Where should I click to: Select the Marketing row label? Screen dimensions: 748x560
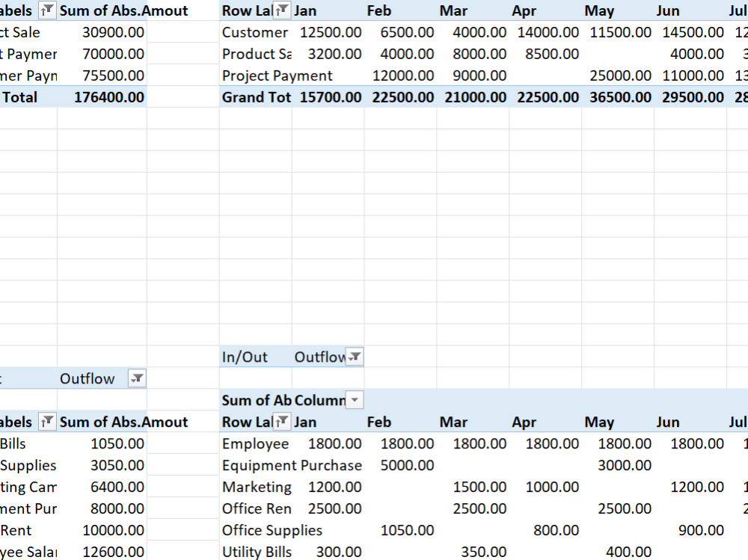click(x=256, y=487)
